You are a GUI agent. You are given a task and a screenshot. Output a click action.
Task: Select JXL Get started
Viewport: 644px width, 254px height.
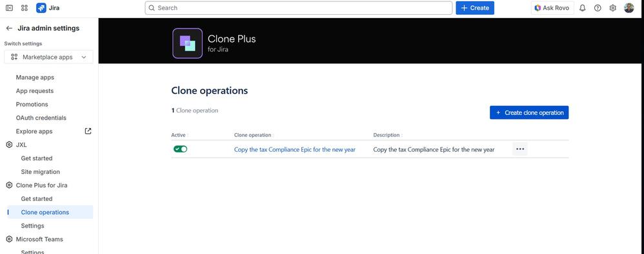pos(37,158)
